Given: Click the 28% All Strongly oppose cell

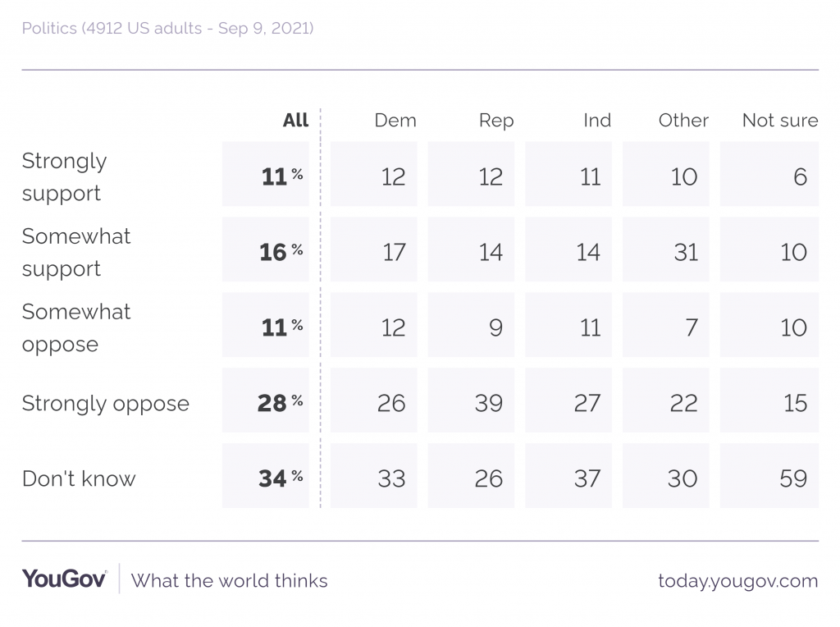Looking at the screenshot, I should tap(266, 402).
